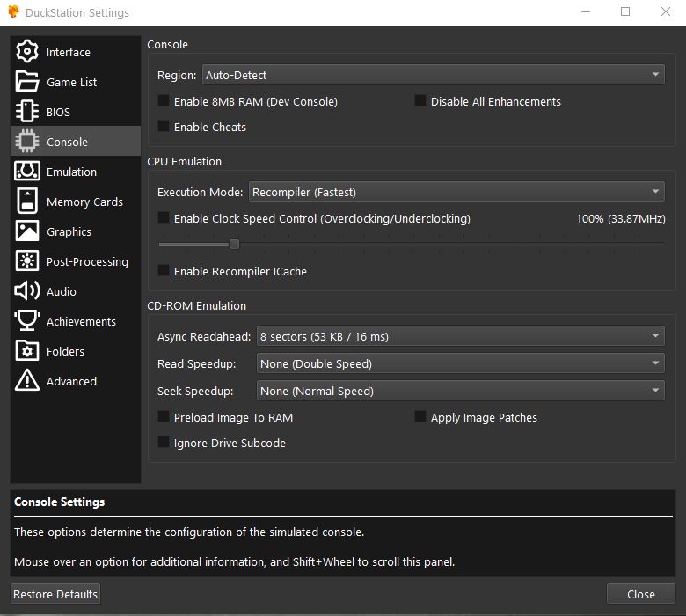Click the Console Settings help heading
Viewport: 686px width, 616px height.
click(60, 502)
